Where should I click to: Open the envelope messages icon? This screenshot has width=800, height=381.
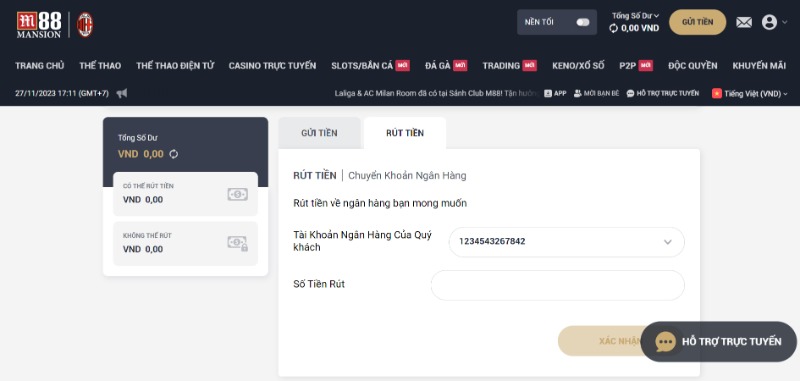744,22
